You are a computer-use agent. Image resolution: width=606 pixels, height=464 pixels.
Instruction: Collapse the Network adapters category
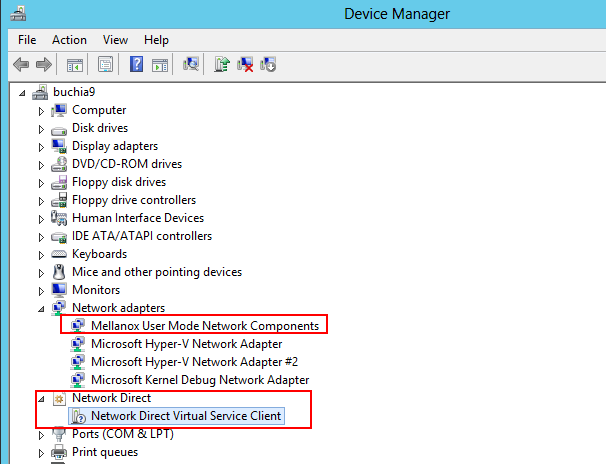[41, 308]
